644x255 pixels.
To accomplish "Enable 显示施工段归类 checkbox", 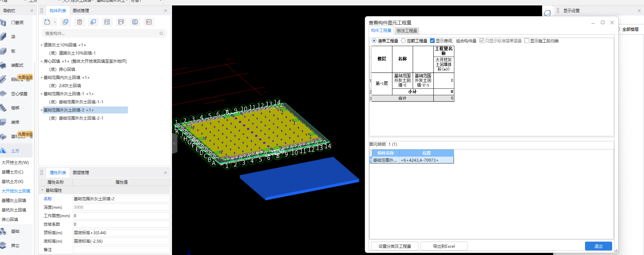I will (x=527, y=41).
